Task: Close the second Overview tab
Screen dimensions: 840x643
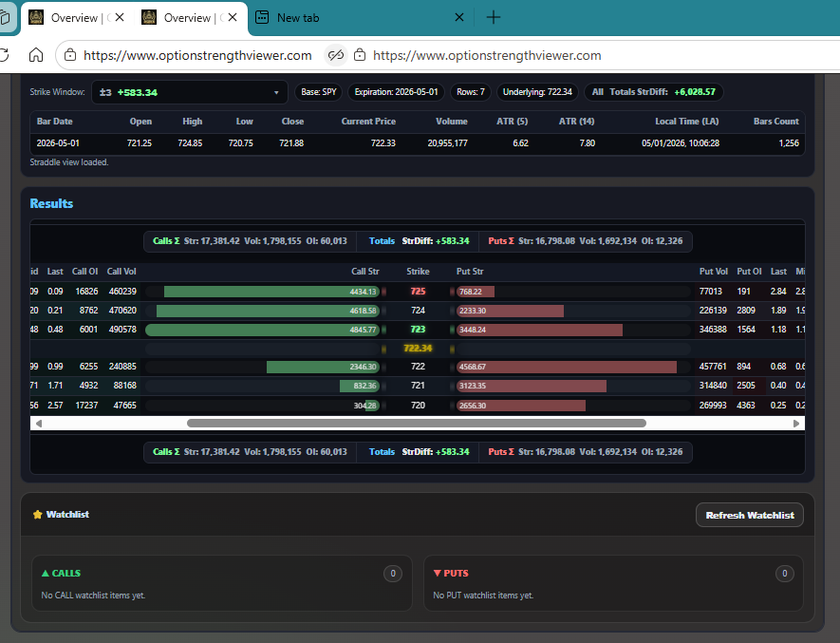Action: coord(233,17)
